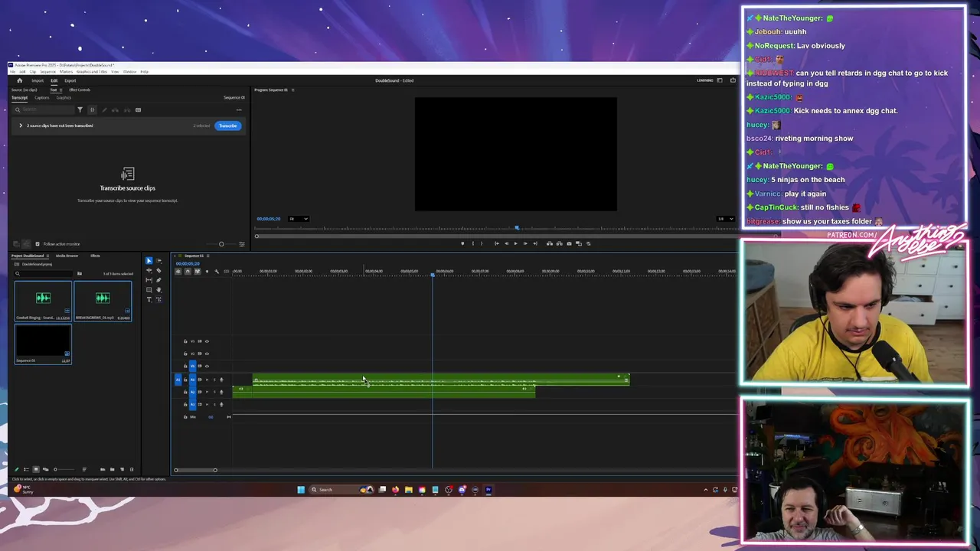Open Program: Sequence 01 panel menu
980x551 pixels.
(x=292, y=90)
